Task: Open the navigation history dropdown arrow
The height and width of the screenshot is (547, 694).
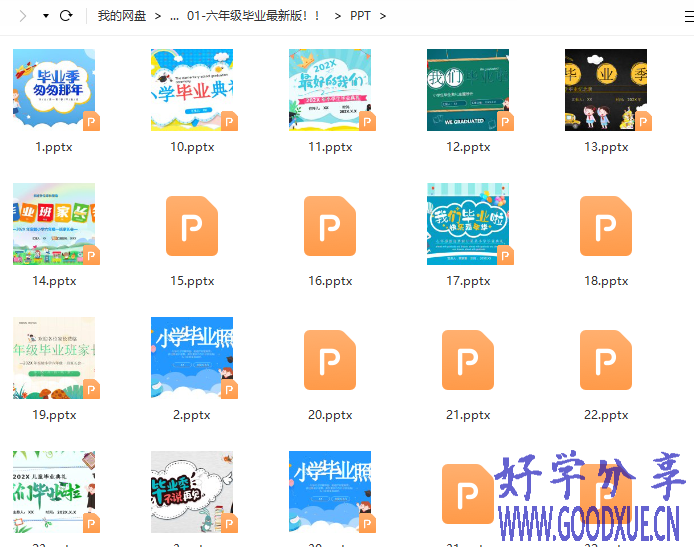Action: coord(45,16)
